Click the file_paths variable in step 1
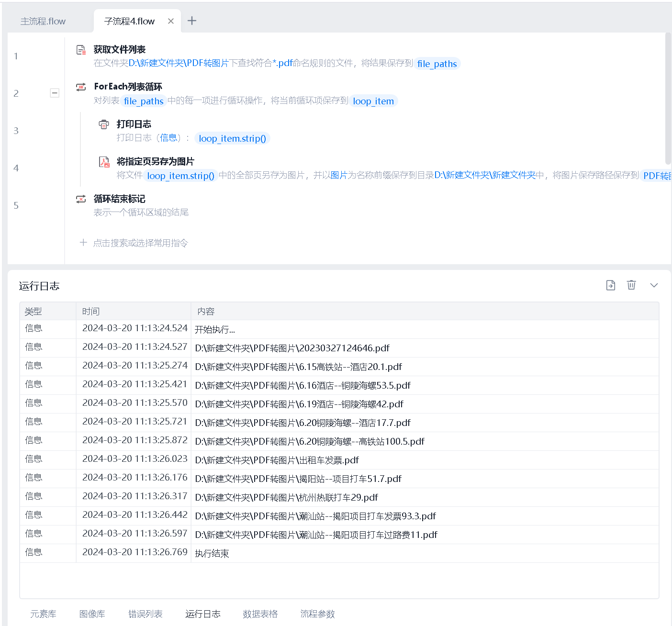 coord(437,64)
